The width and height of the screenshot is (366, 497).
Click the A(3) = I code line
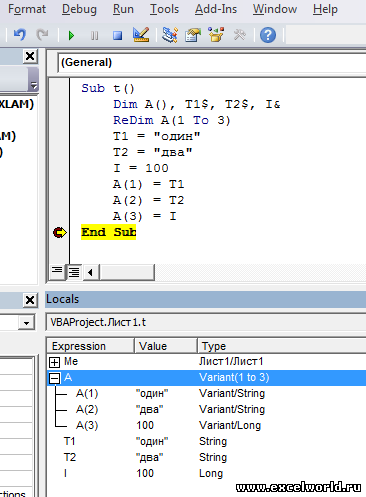(145, 216)
